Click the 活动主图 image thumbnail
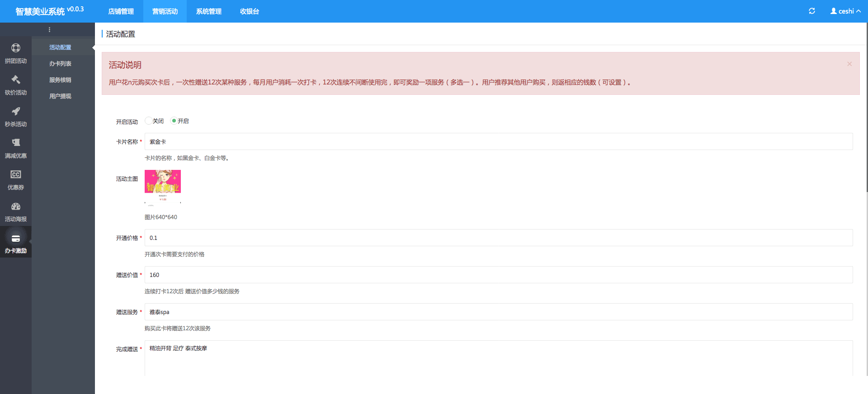 pos(163,187)
